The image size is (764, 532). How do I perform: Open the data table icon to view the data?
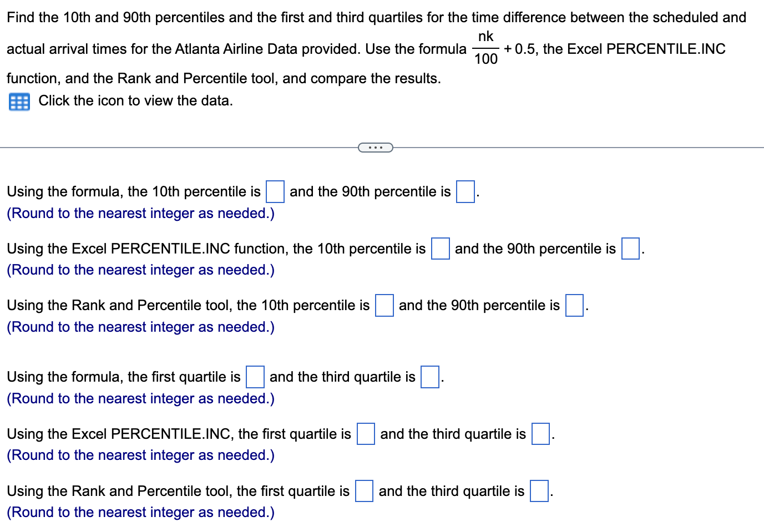point(18,102)
